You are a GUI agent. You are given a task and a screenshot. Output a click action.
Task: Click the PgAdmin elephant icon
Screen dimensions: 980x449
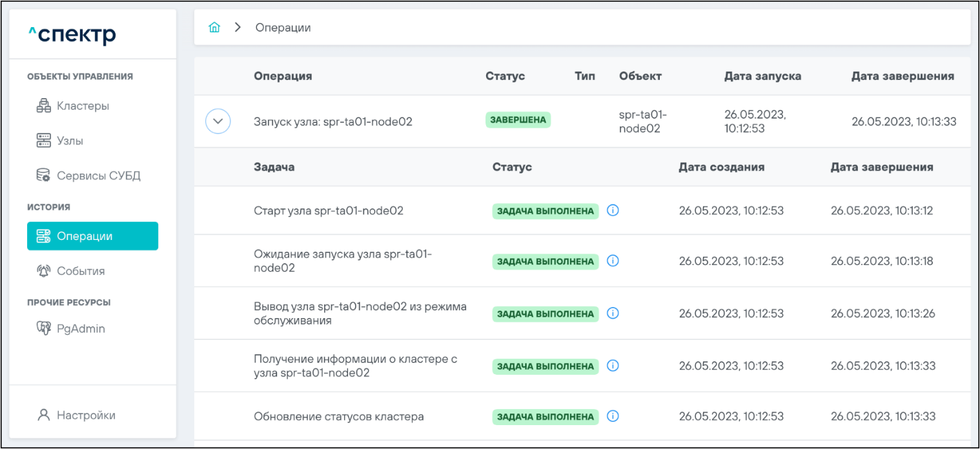43,328
